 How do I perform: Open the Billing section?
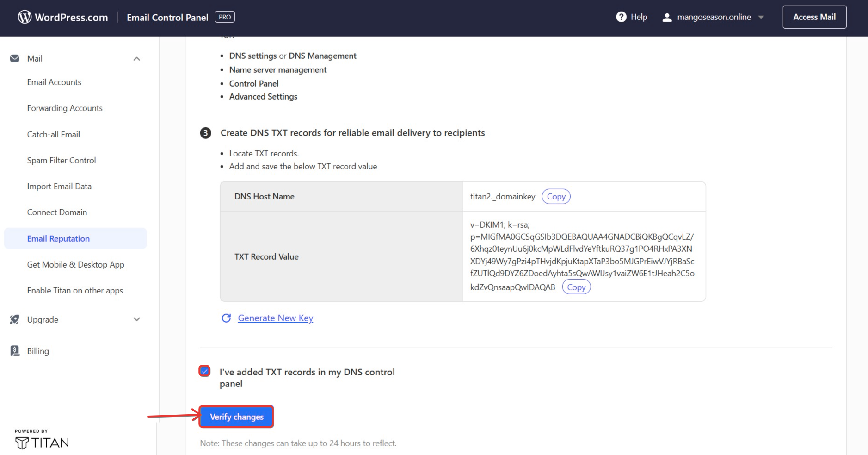click(38, 351)
